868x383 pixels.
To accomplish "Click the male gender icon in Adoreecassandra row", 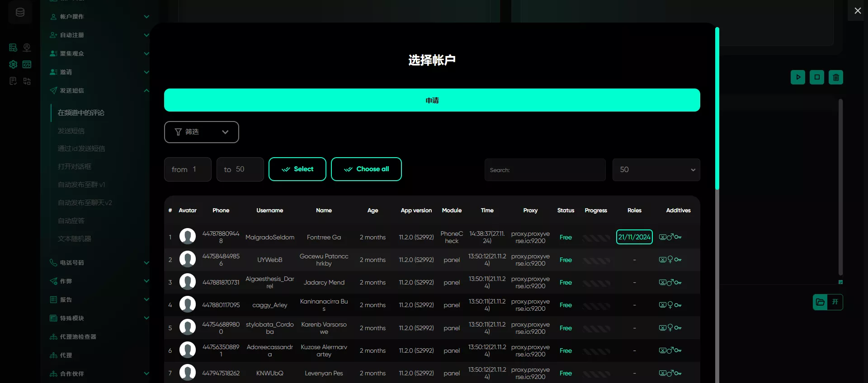I will [x=670, y=350].
